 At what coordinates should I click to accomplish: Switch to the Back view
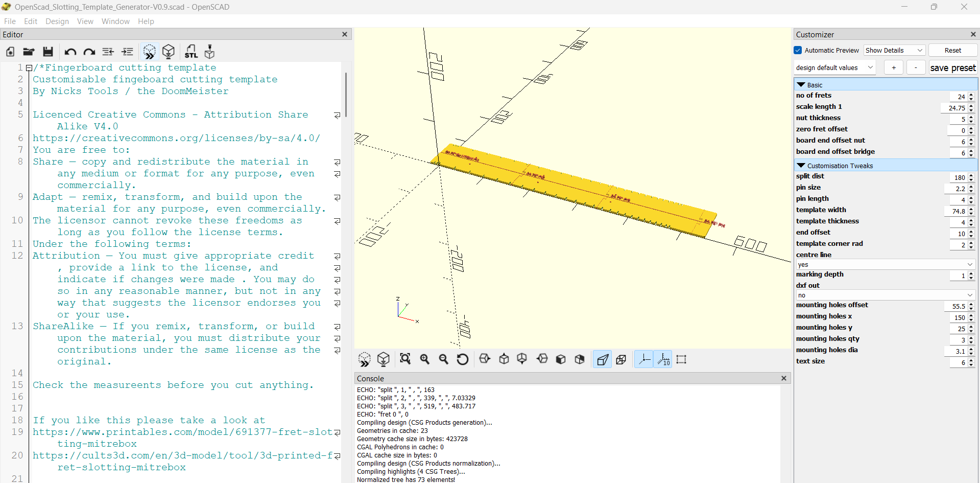tap(580, 359)
